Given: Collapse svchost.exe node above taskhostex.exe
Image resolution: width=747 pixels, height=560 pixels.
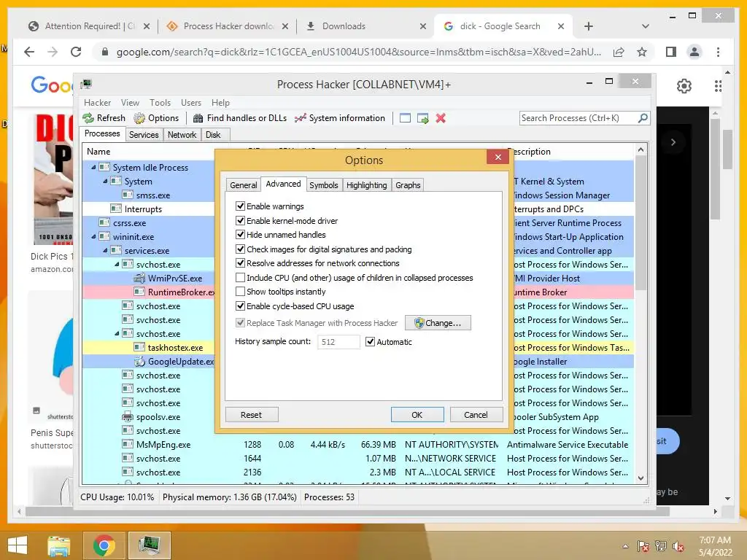Looking at the screenshot, I should click(117, 333).
